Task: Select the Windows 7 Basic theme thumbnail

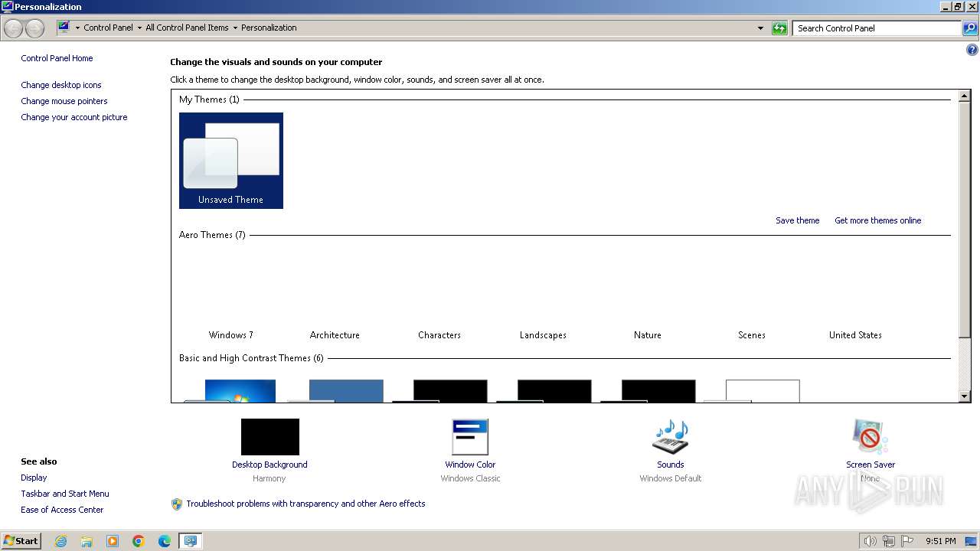Action: coord(231,390)
